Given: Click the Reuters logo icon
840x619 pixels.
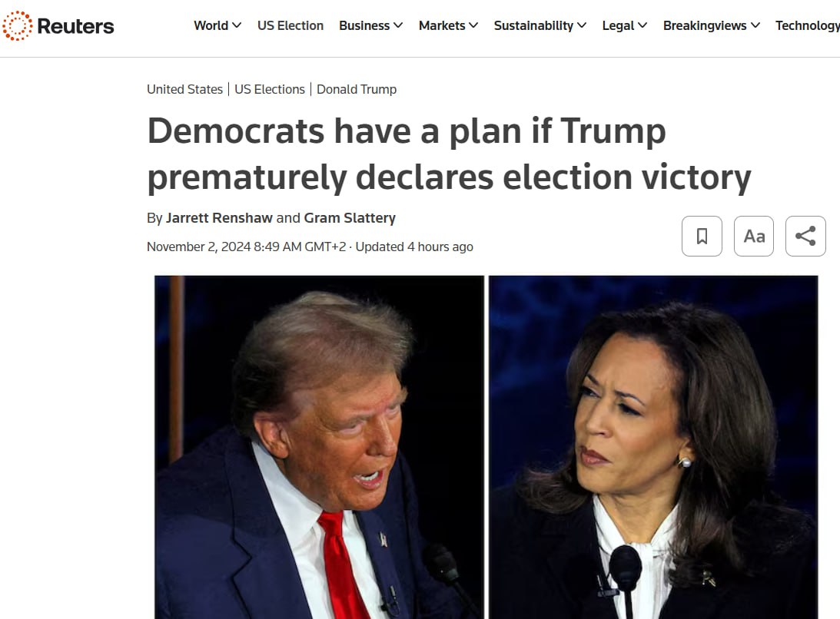Looking at the screenshot, I should pos(17,26).
